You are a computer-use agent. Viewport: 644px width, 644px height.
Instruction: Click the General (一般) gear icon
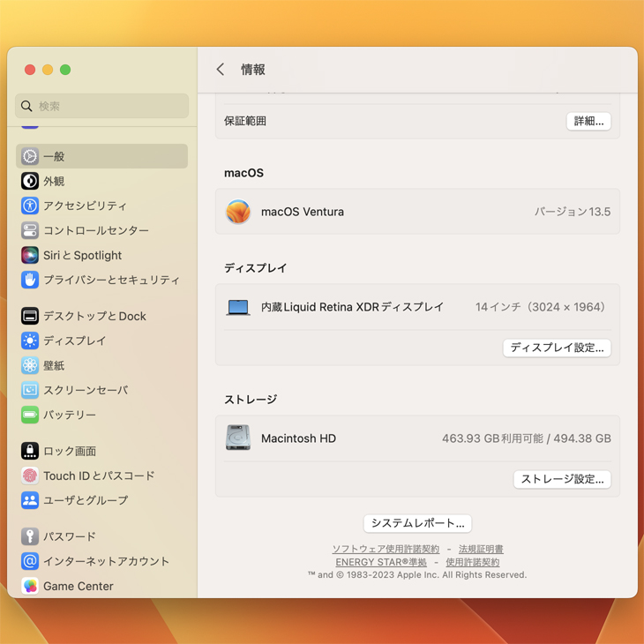pyautogui.click(x=30, y=156)
